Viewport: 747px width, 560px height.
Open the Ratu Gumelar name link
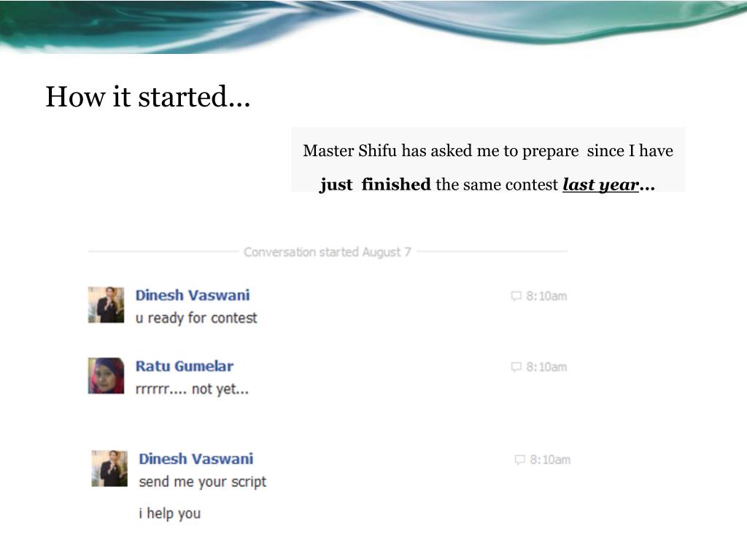[x=185, y=366]
